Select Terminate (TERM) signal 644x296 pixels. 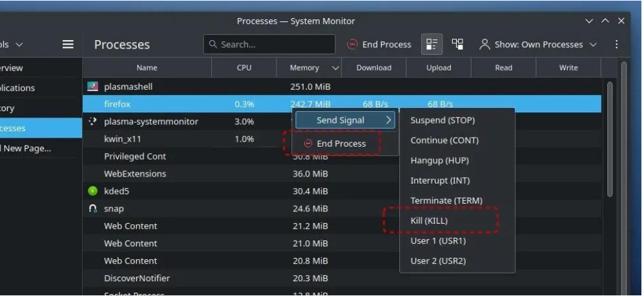(x=446, y=201)
